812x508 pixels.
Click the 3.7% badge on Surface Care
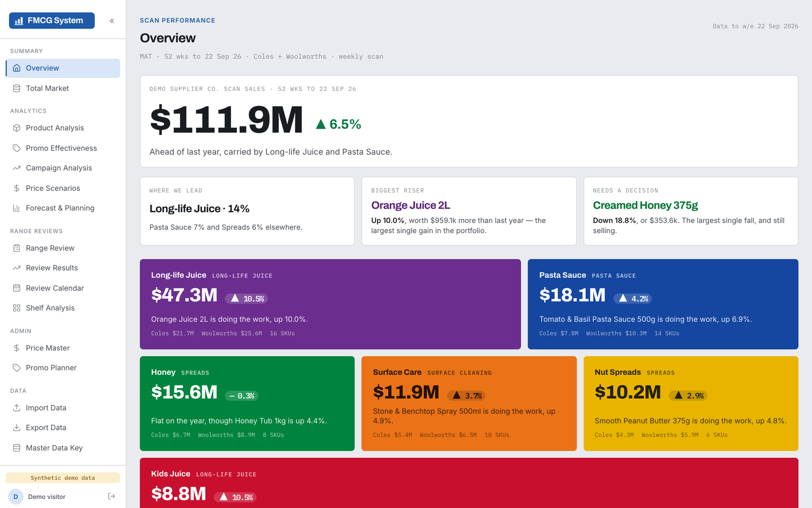coord(466,396)
